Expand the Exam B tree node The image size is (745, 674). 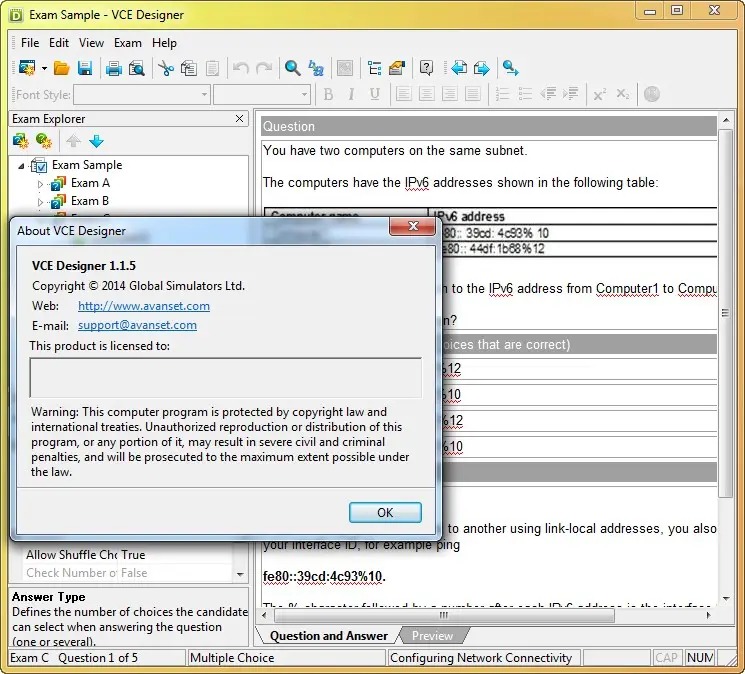pos(40,202)
